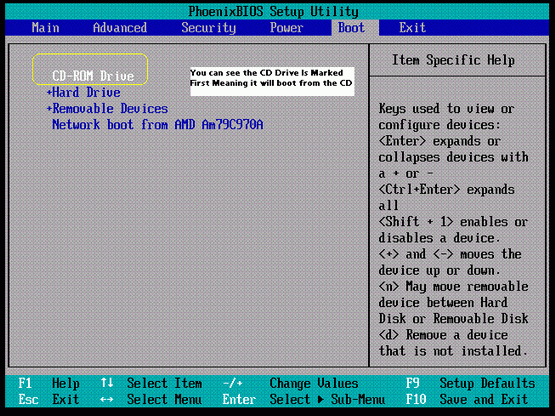This screenshot has height=416, width=555.
Task: Click help text '<Shift + 1> enables or'
Action: 453,222
